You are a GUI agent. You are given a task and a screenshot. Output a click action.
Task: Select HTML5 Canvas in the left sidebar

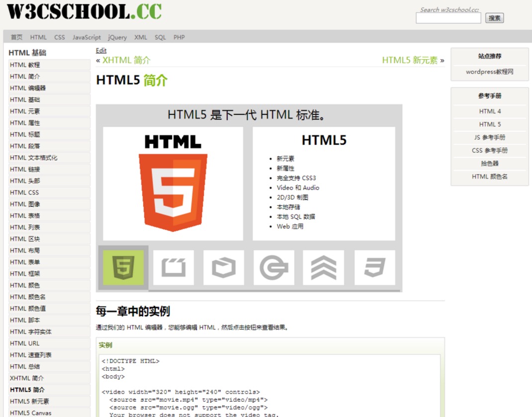pos(30,413)
